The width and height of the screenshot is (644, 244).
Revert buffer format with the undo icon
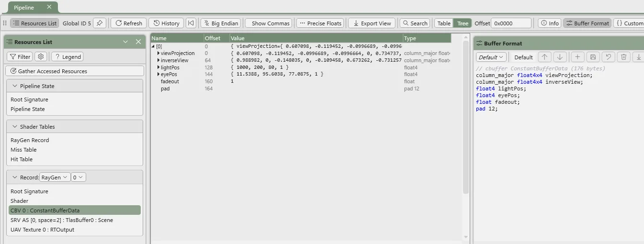pos(608,57)
